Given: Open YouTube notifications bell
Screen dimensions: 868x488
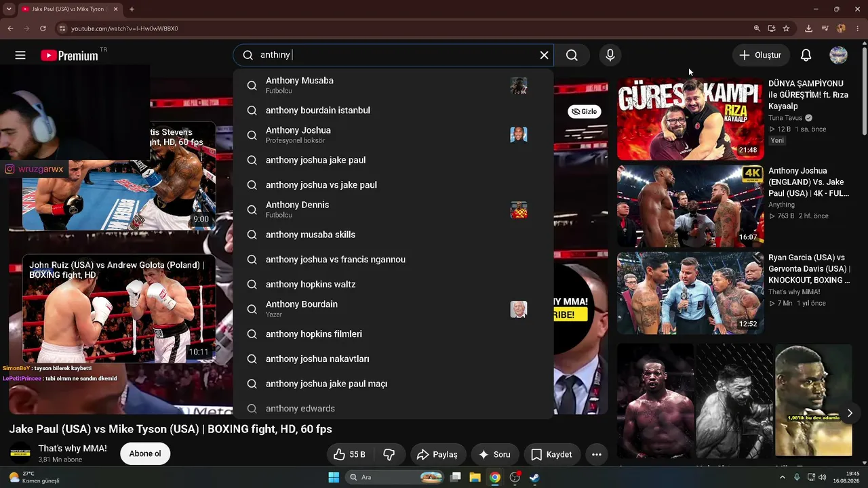Looking at the screenshot, I should tap(806, 56).
